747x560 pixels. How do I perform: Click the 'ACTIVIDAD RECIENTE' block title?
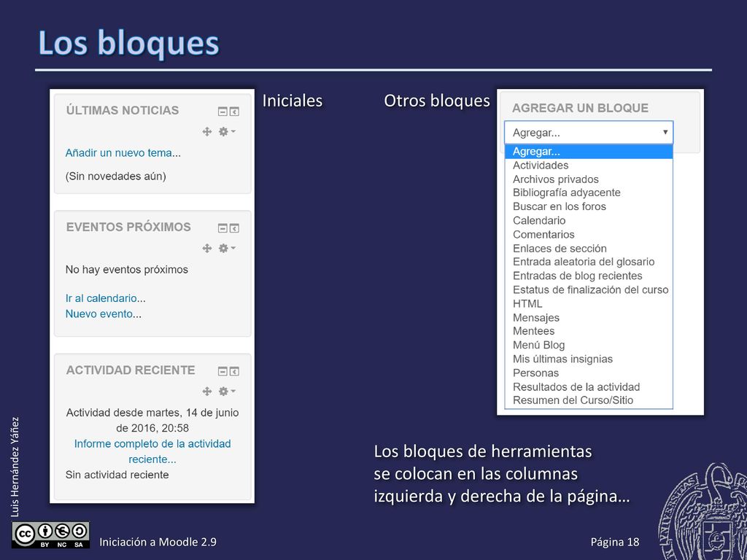[x=131, y=370]
